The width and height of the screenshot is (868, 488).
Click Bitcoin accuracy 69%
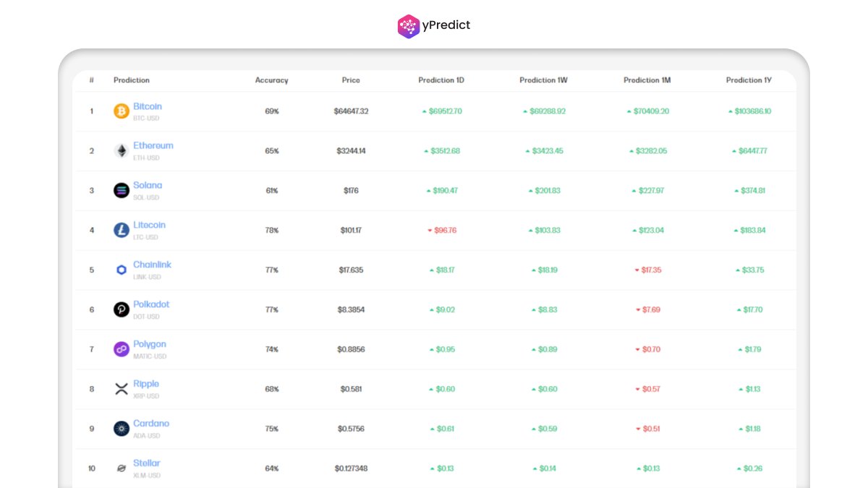click(272, 111)
